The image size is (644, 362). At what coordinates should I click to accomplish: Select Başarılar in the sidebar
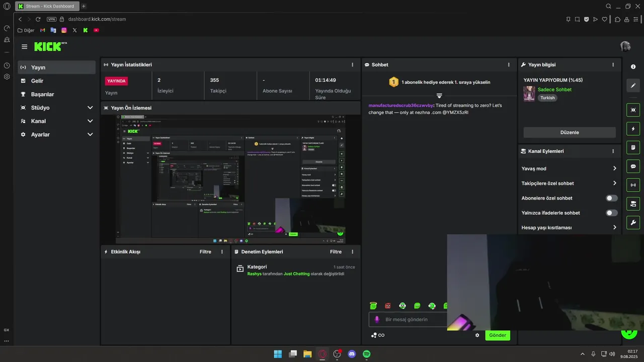click(56, 95)
